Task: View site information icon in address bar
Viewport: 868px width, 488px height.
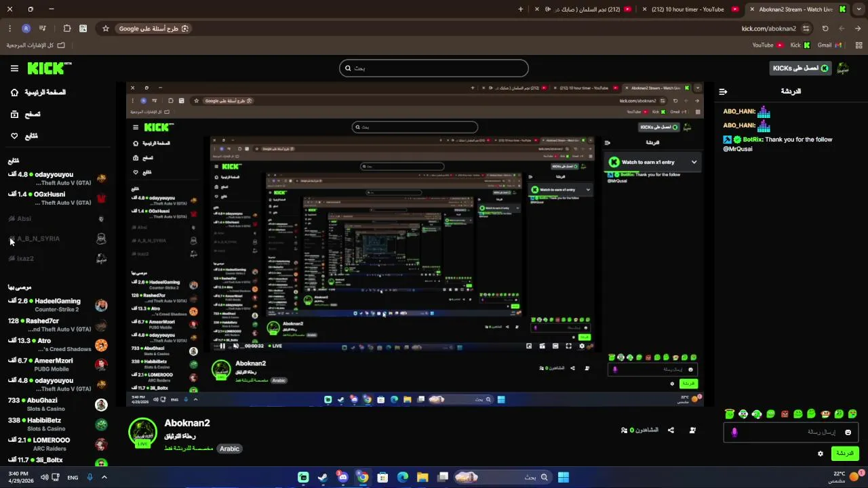Action: [806, 28]
